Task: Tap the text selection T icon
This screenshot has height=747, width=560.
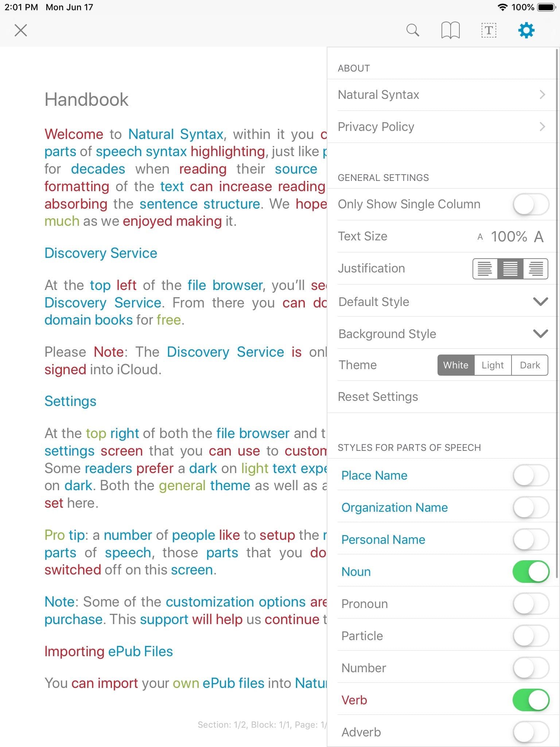Action: (x=489, y=30)
